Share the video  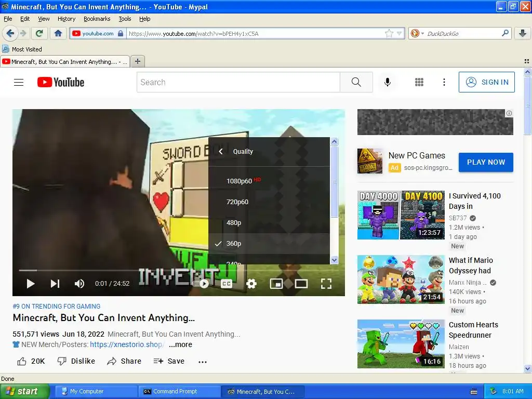[x=124, y=361]
